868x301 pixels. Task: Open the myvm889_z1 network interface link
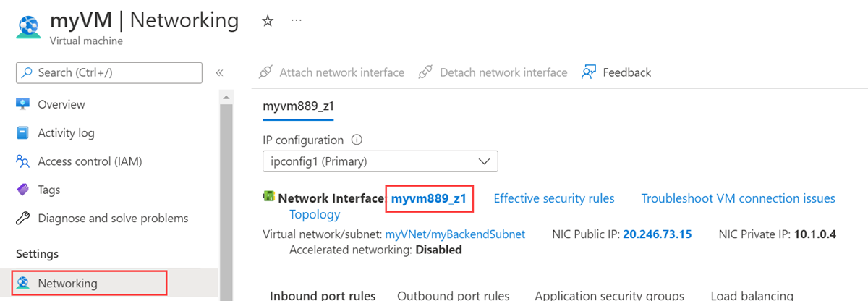click(x=429, y=198)
